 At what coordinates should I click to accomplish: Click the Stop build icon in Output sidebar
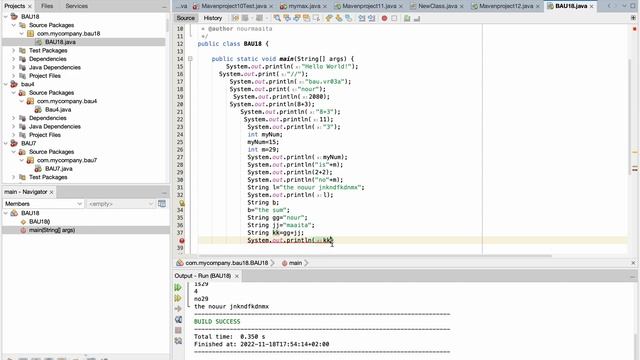point(178,330)
